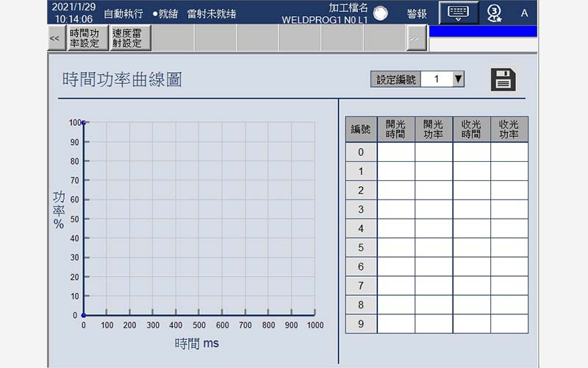This screenshot has width=588, height=368.
Task: Click 開光功率 cell in row 6
Action: click(434, 266)
